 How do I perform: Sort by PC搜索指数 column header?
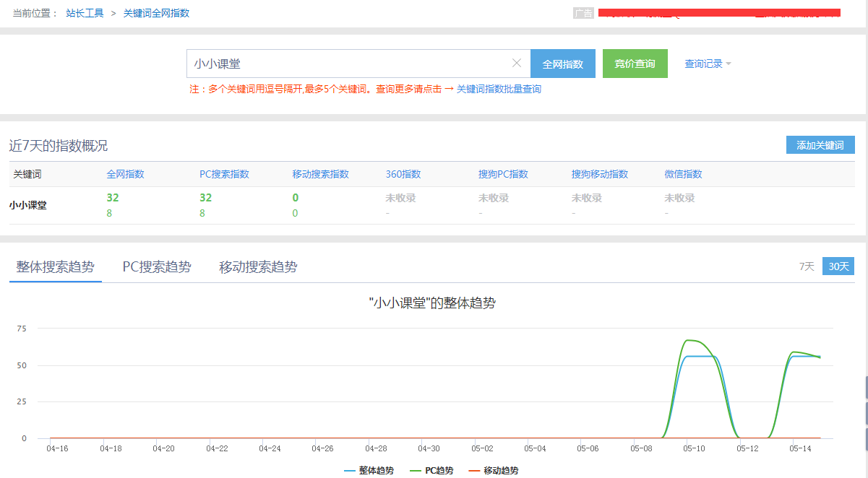(x=224, y=174)
